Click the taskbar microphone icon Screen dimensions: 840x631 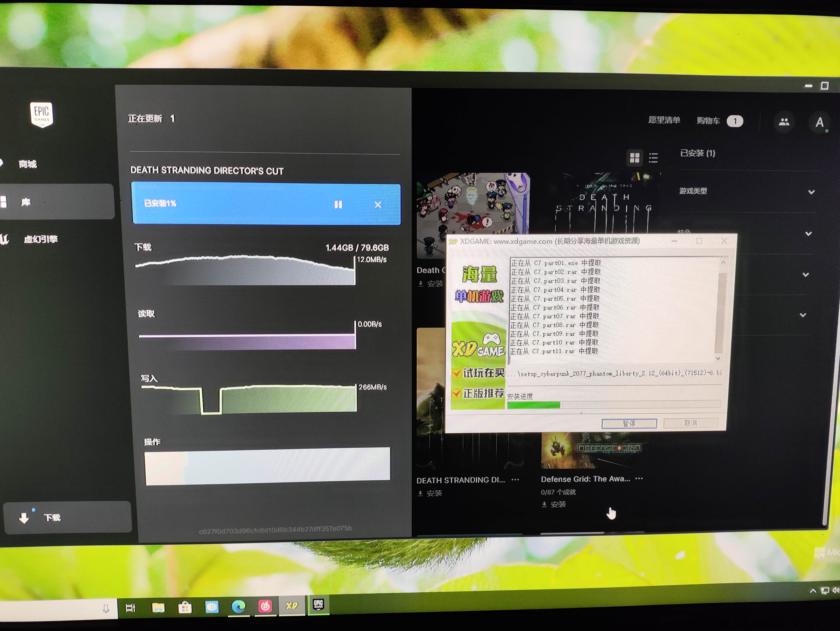106,609
